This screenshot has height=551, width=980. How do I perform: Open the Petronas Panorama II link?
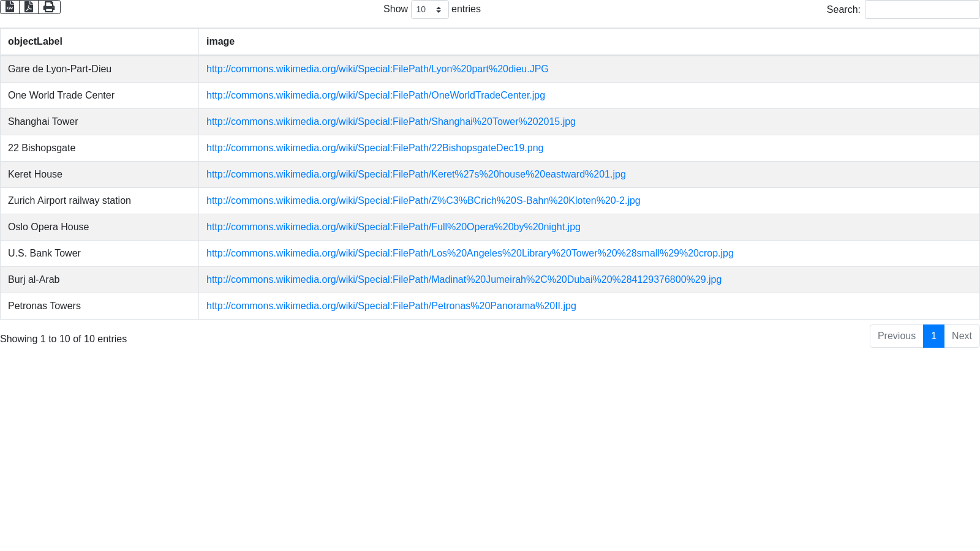tap(391, 306)
